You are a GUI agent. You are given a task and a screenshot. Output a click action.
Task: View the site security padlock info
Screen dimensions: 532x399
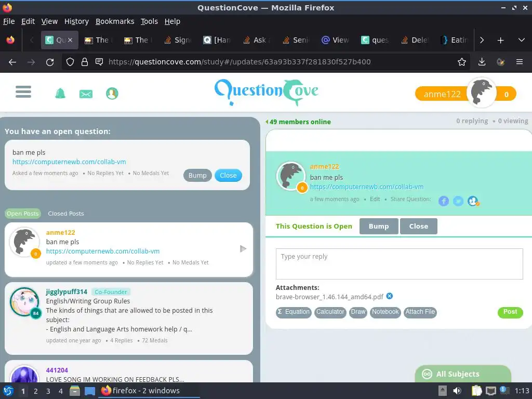85,62
